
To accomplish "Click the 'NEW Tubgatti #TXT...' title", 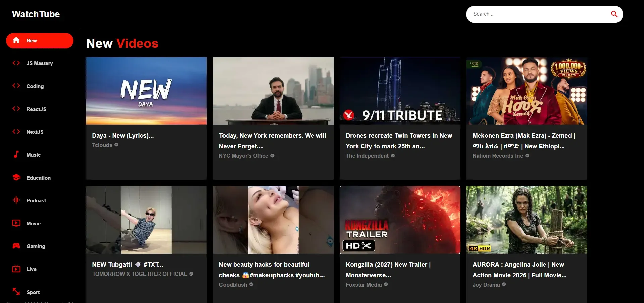I will (128, 265).
